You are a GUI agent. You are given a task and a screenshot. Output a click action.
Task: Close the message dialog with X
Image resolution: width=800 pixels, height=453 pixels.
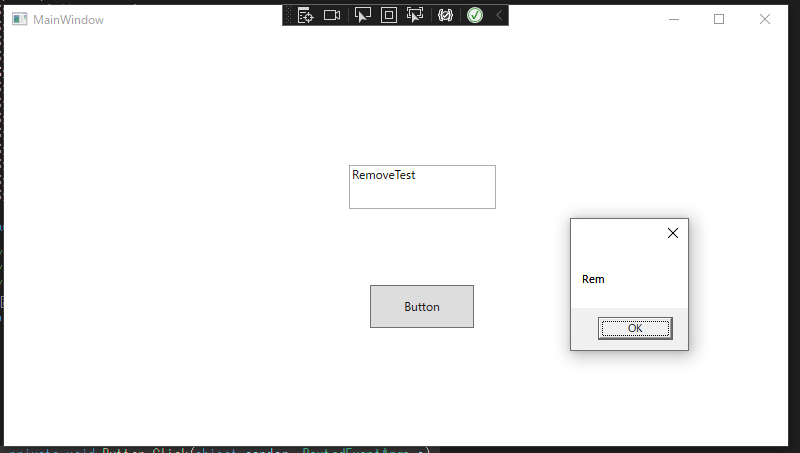(x=672, y=233)
